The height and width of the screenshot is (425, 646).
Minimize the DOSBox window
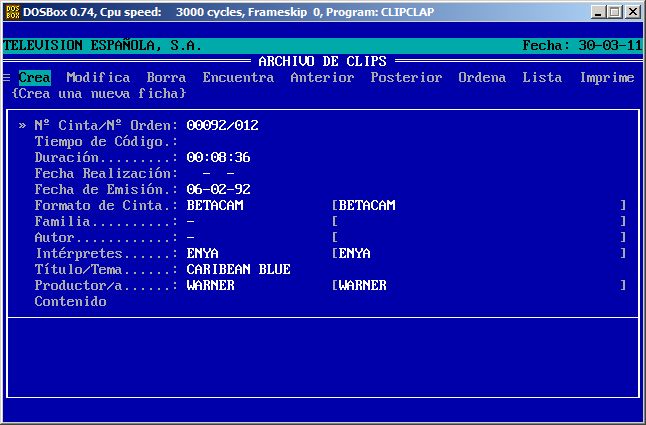(598, 12)
